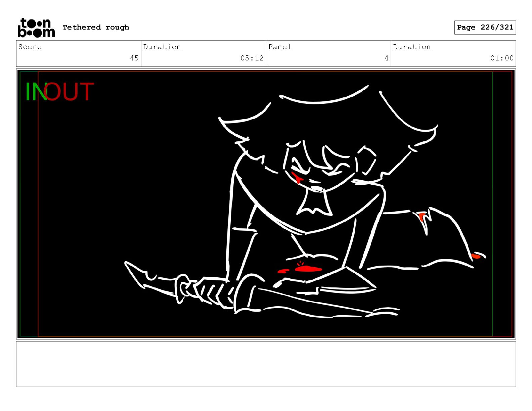The width and height of the screenshot is (532, 411).
Task: Click the 'Scene' header label
Action: pos(30,47)
